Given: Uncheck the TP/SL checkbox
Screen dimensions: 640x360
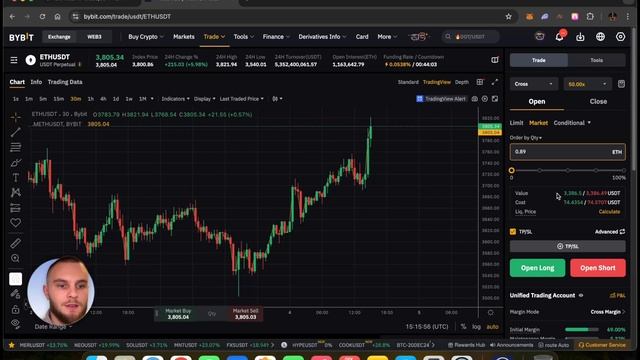Looking at the screenshot, I should point(513,232).
